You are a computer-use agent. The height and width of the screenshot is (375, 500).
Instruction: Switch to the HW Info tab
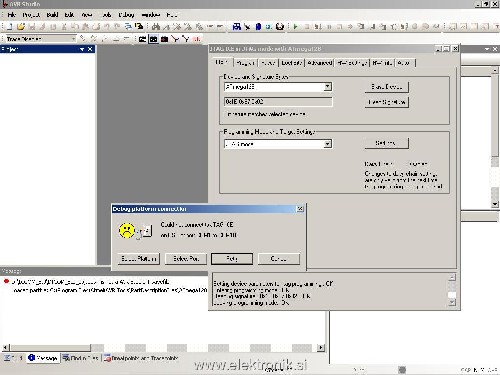[x=382, y=63]
